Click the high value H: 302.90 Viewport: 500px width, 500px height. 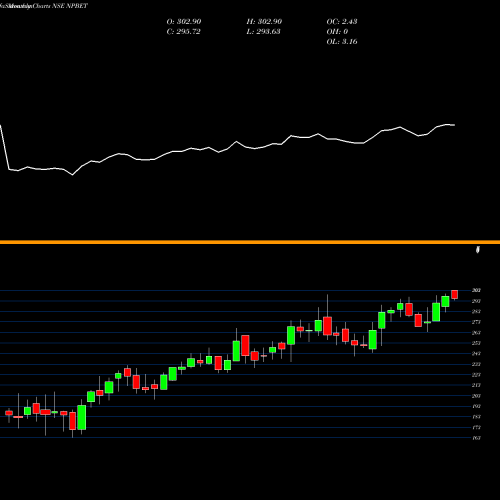264,21
